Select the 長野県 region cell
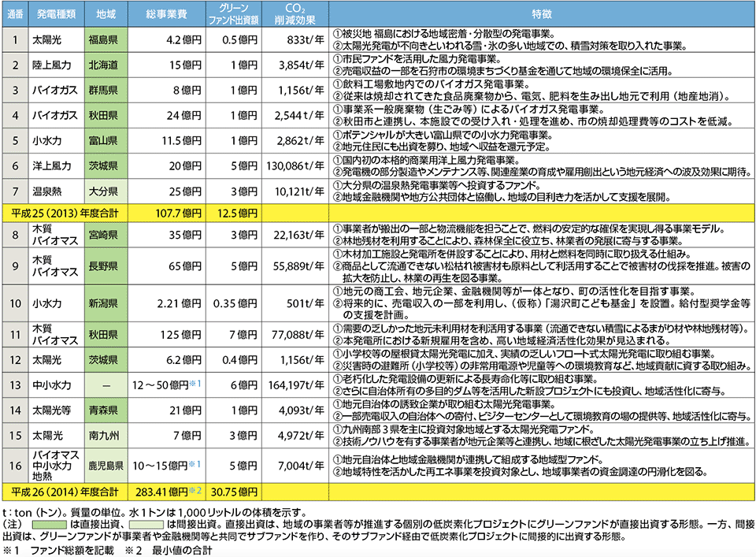The width and height of the screenshot is (756, 557). click(x=106, y=266)
